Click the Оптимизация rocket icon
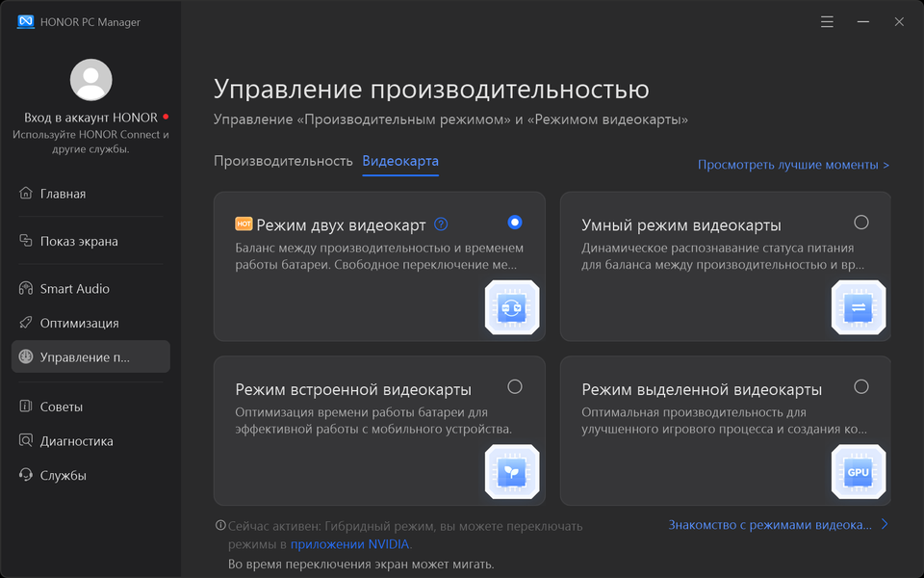The height and width of the screenshot is (578, 924). [x=25, y=323]
